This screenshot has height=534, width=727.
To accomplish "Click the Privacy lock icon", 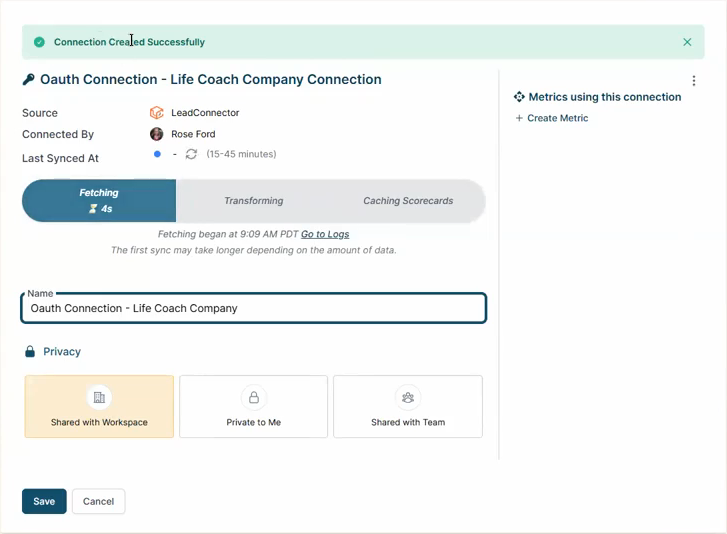I will 30,351.
